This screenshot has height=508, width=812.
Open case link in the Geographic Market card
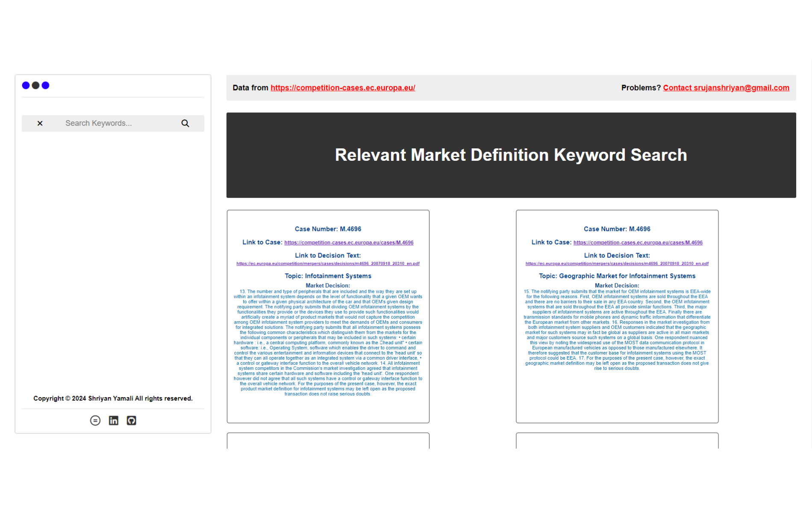pyautogui.click(x=638, y=242)
